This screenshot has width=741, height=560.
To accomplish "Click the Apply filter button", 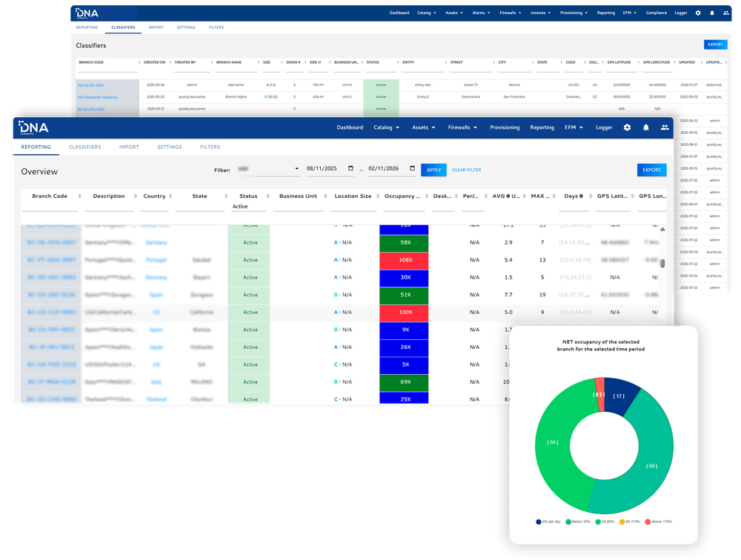I will tap(433, 170).
